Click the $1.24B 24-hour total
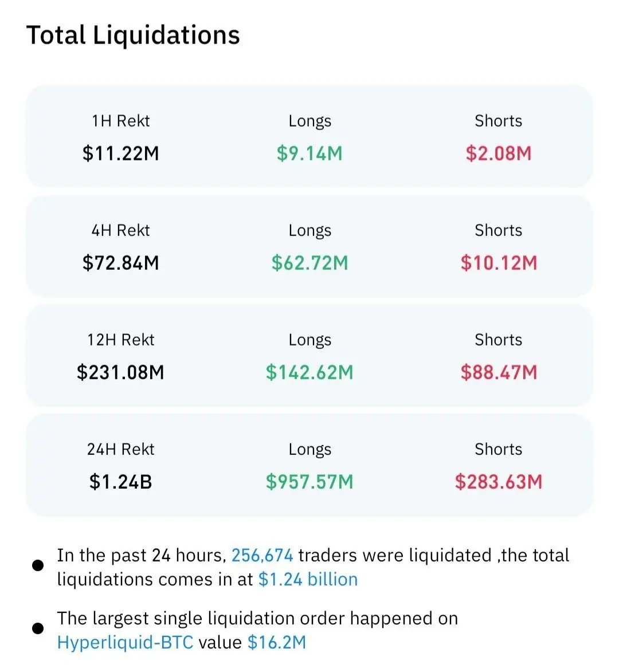 [121, 482]
